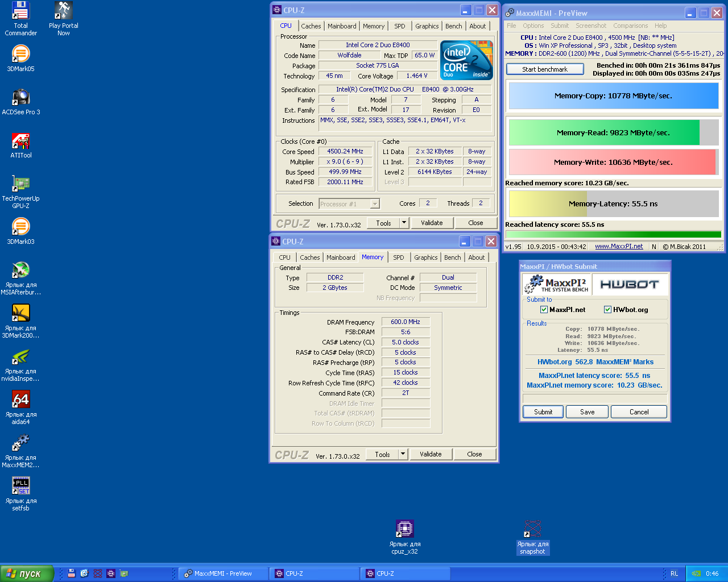Click Total Commander quick launch floppy icon
Image resolution: width=728 pixels, height=582 pixels.
(71, 573)
